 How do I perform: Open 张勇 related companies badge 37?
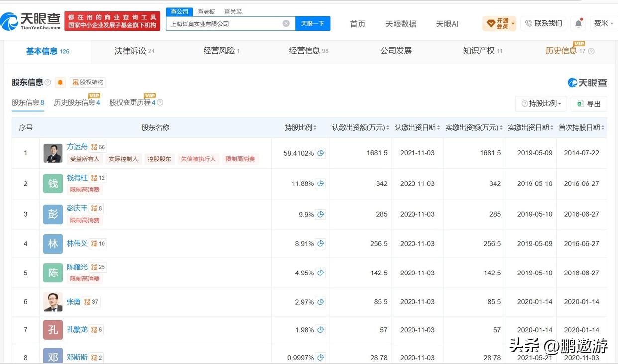tap(91, 302)
